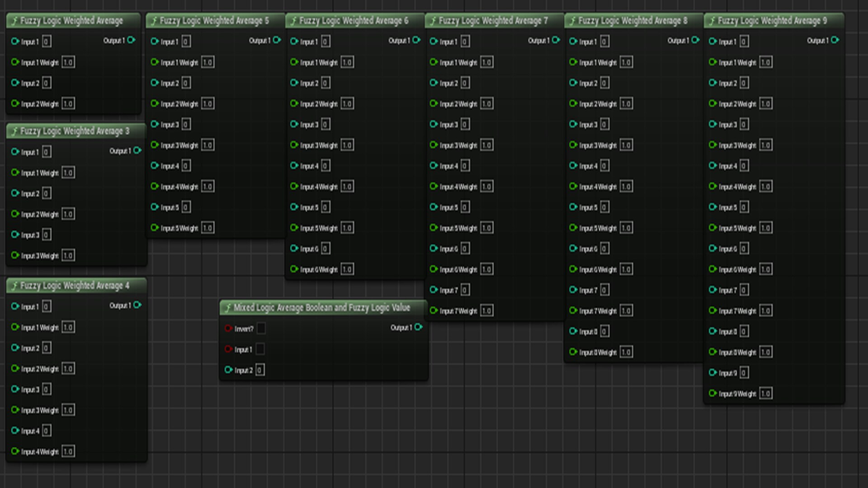The height and width of the screenshot is (488, 868).
Task: Toggle Input 1 checkbox on Mixed Logic node
Action: (260, 349)
